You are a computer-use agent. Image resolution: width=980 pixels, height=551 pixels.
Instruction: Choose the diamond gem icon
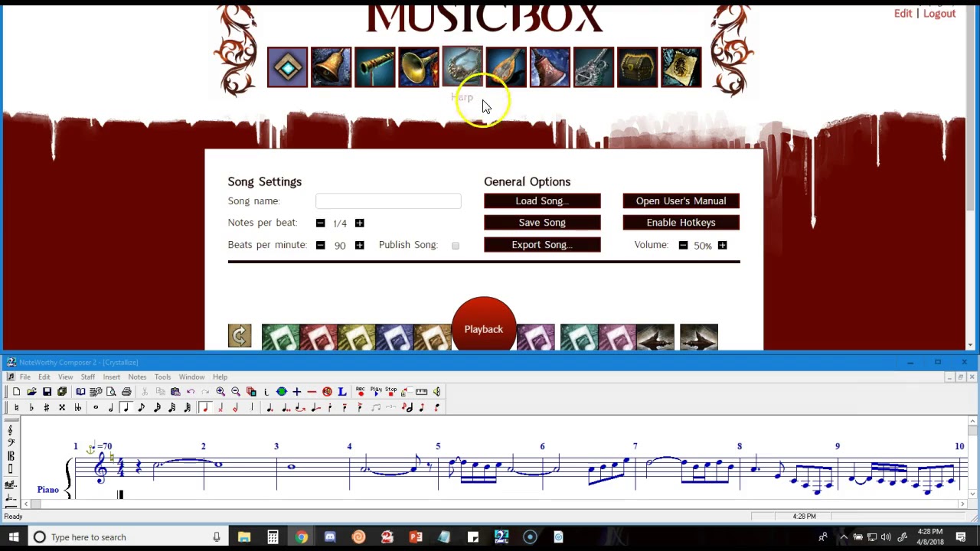(287, 67)
